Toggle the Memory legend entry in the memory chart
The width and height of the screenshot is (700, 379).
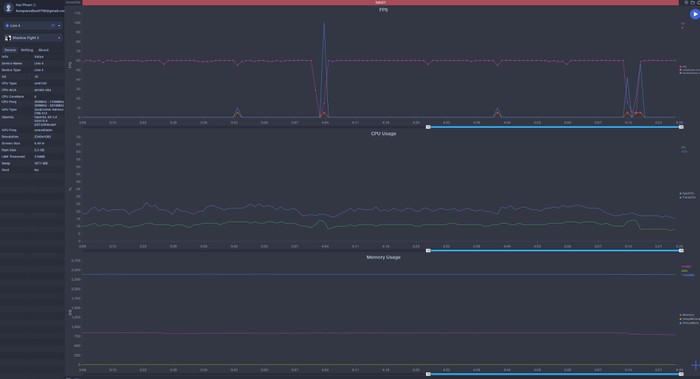687,315
